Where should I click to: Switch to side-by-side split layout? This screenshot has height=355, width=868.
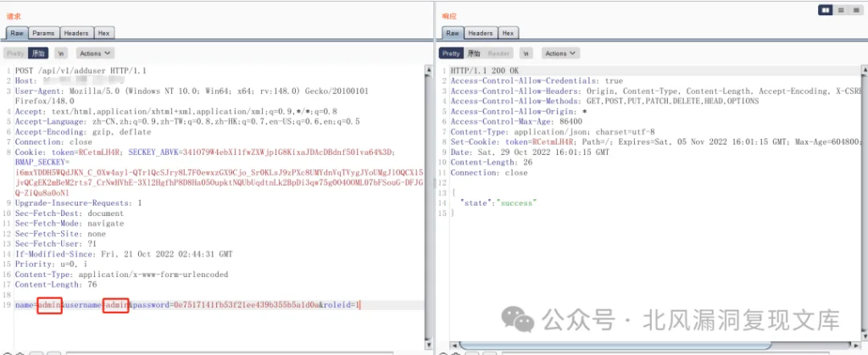(826, 9)
